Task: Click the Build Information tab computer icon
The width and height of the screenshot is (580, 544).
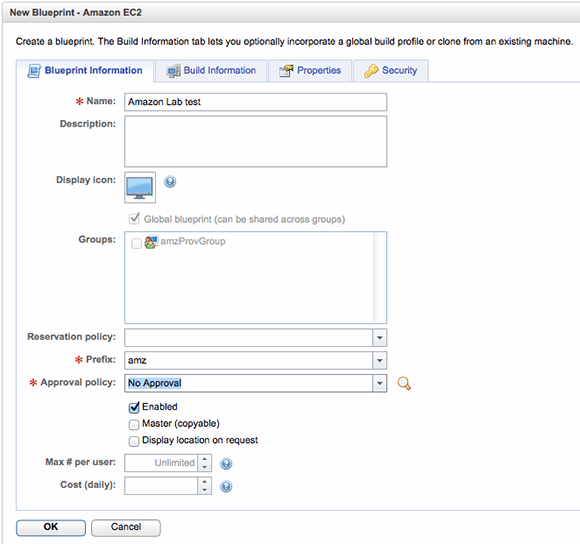Action: click(173, 71)
